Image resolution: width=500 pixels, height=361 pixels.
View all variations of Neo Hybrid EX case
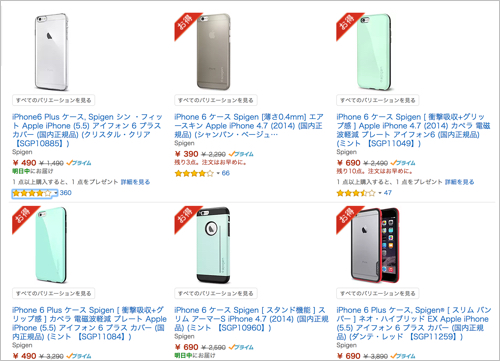pyautogui.click(x=378, y=293)
